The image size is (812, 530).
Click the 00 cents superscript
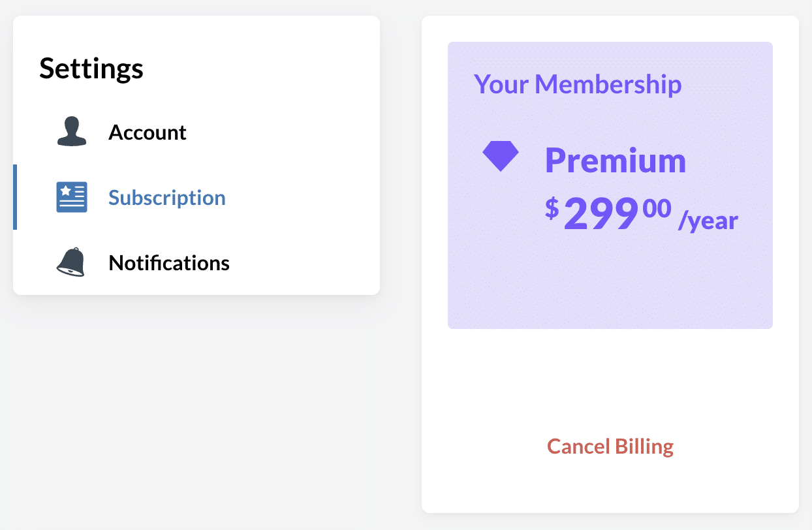pos(657,208)
